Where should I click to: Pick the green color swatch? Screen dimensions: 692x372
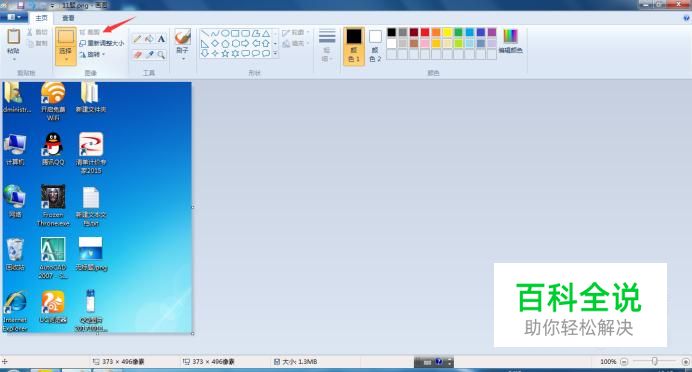tap(458, 32)
